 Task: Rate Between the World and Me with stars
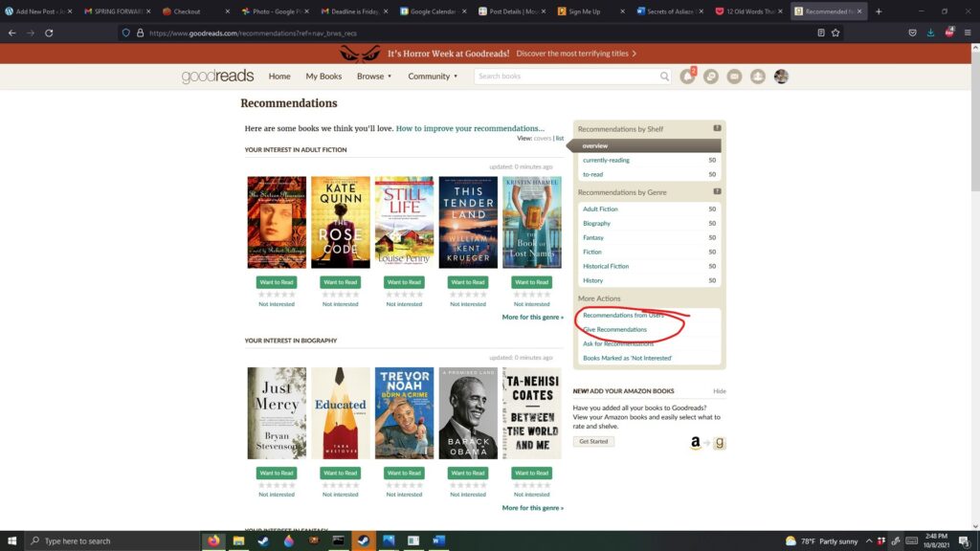tap(532, 485)
